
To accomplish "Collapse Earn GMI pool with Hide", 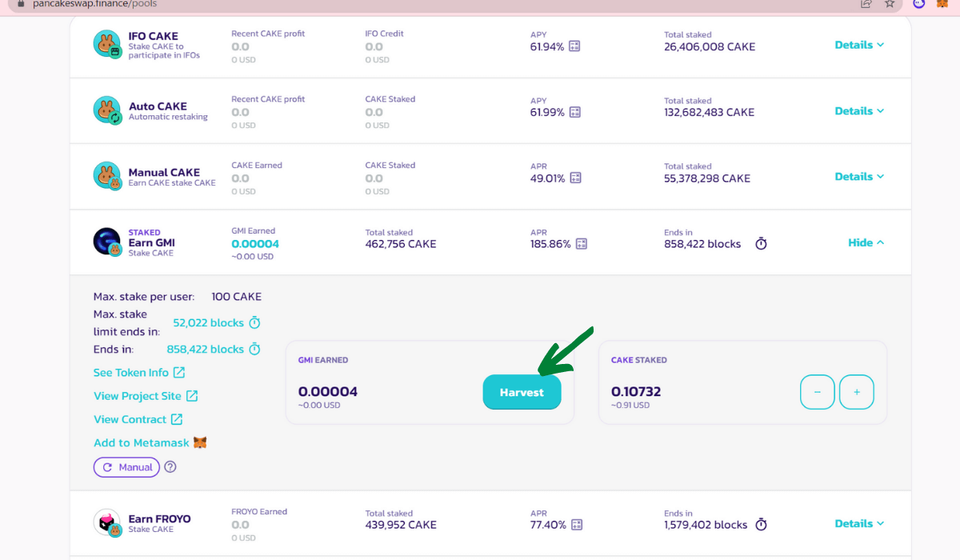I will 866,242.
